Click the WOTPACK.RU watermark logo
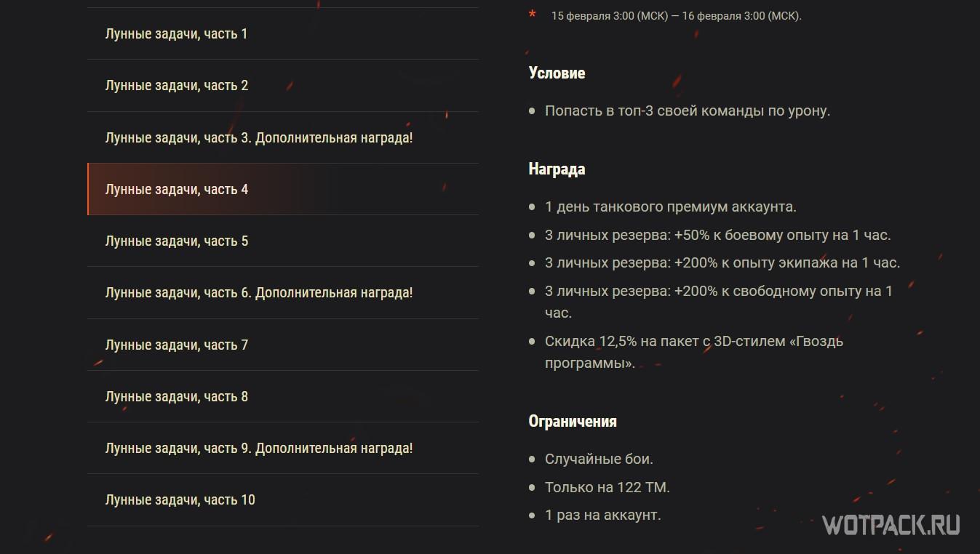This screenshot has width=980, height=554. tap(890, 525)
